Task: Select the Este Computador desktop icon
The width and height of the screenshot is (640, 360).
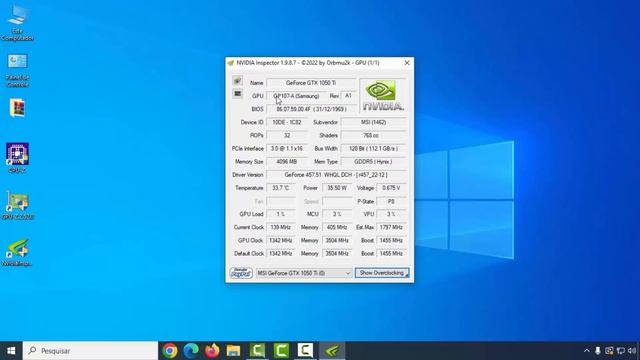Action: (x=17, y=22)
